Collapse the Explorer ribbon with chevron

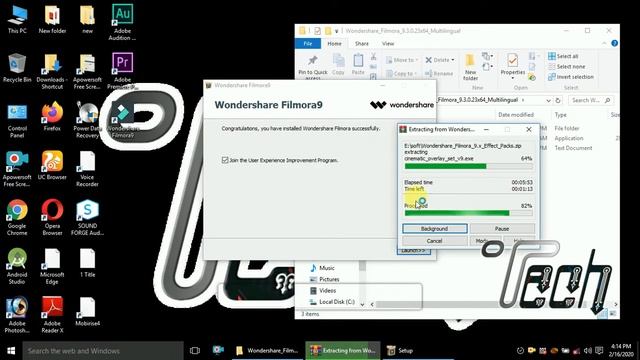pos(604,43)
